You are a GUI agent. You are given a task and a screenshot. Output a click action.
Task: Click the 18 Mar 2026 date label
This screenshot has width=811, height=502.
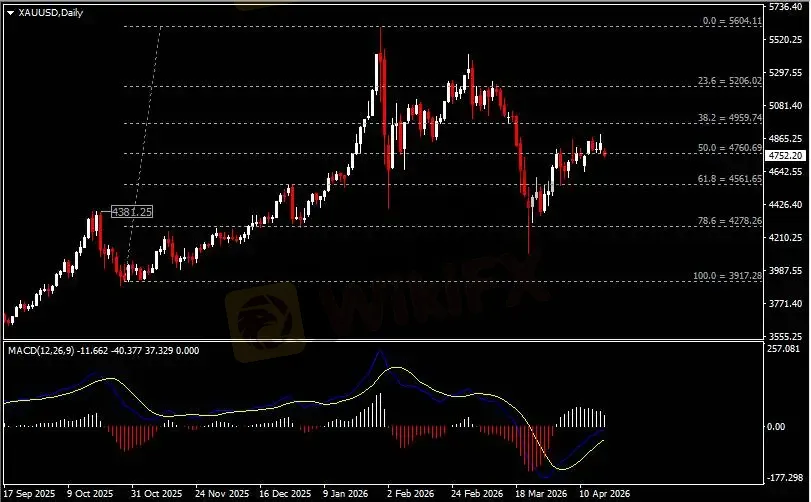(x=541, y=494)
